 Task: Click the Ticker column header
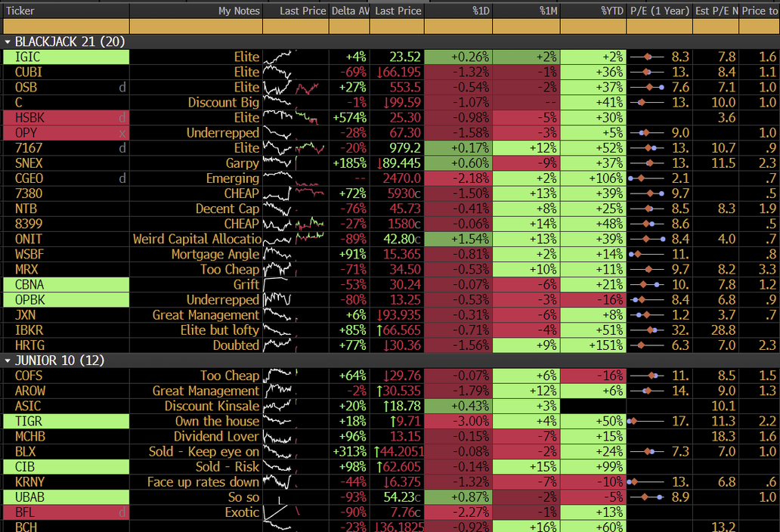click(65, 11)
